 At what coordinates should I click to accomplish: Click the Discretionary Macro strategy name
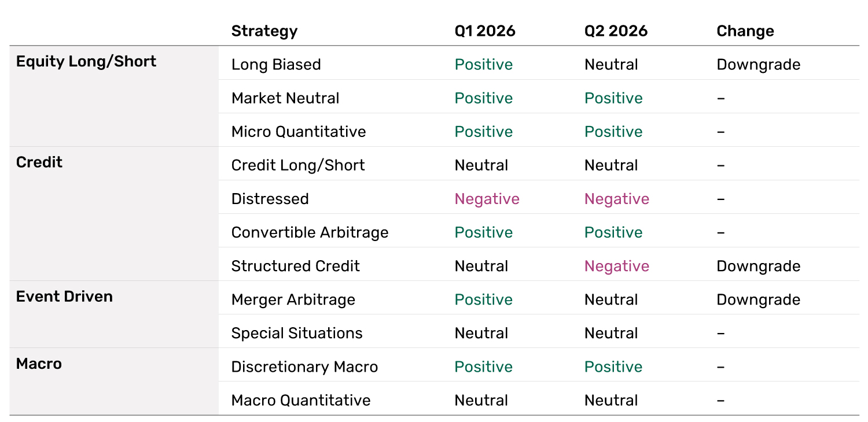[x=304, y=367]
